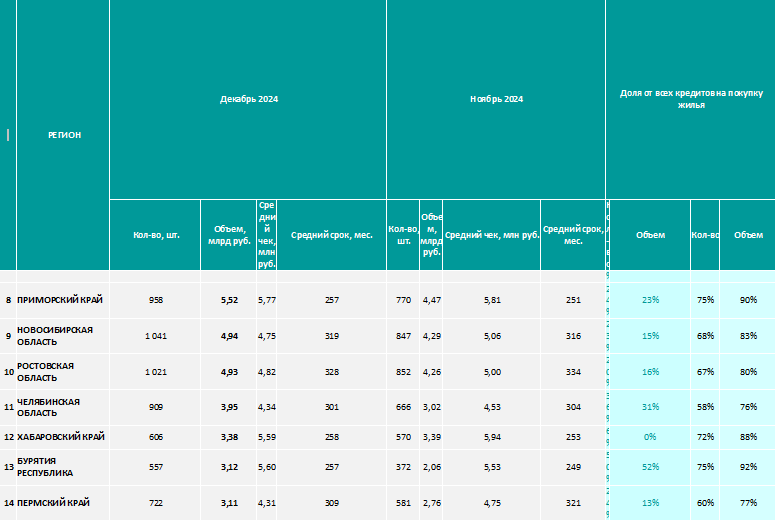Select share cell 77%

coord(748,503)
